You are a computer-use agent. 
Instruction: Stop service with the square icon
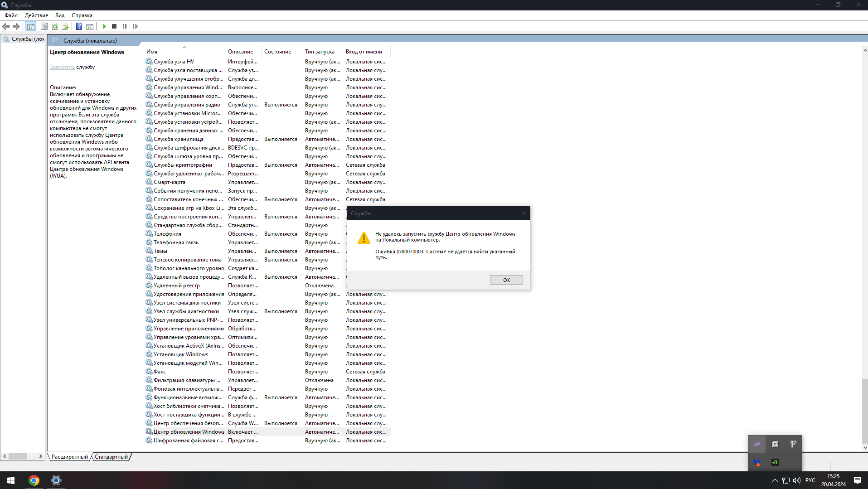pyautogui.click(x=114, y=26)
